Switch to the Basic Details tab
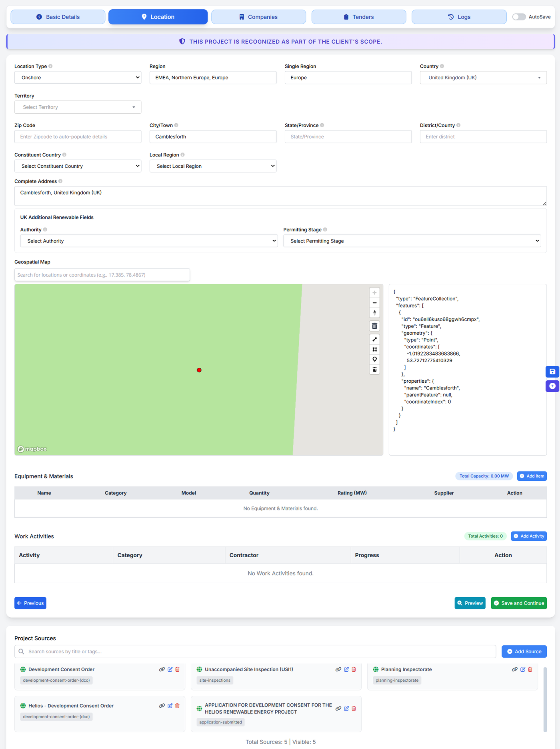 click(58, 17)
